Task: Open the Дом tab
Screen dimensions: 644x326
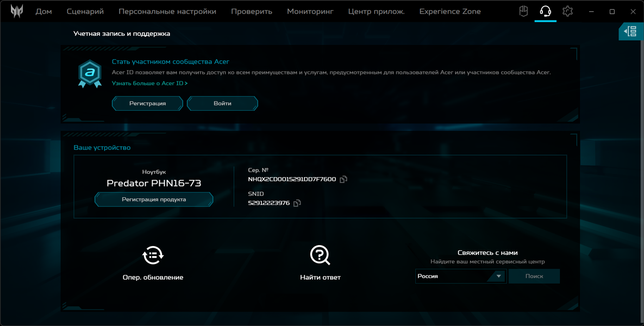Action: [43, 11]
